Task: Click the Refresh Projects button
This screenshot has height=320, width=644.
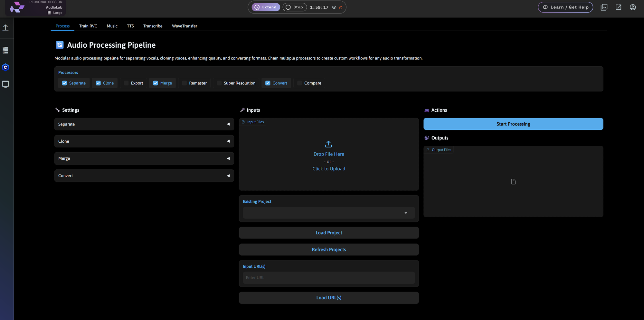Action: [328, 249]
